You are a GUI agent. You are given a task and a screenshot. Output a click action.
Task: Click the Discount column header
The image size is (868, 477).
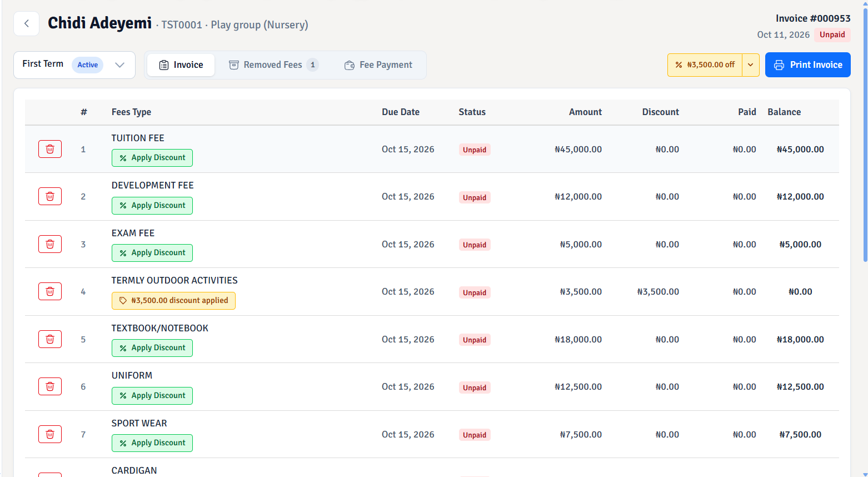(661, 112)
